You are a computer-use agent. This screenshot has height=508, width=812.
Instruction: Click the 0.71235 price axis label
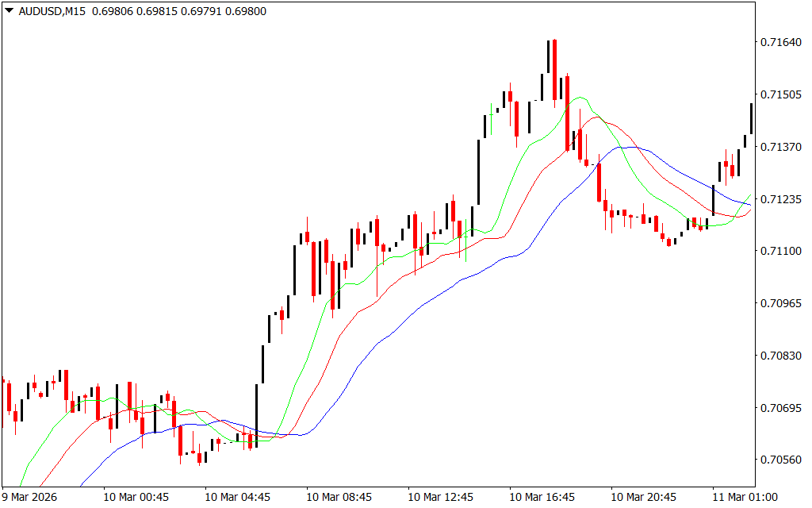(x=780, y=199)
